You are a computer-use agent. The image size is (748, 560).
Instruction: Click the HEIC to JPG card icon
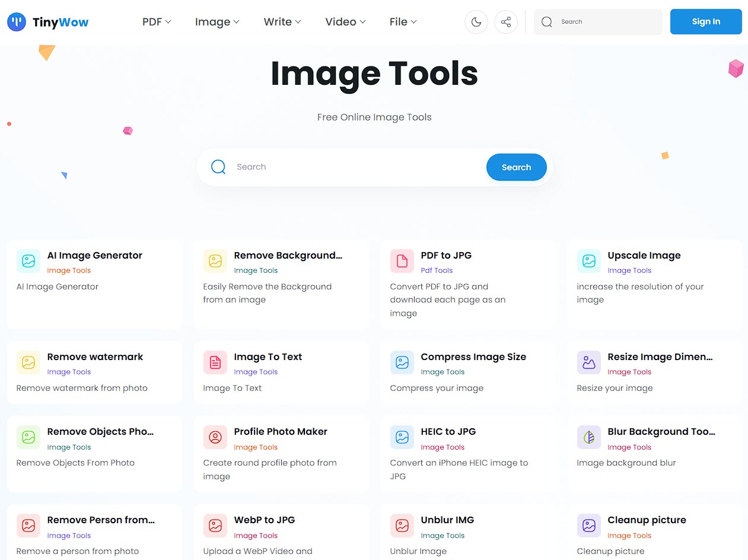tap(402, 437)
